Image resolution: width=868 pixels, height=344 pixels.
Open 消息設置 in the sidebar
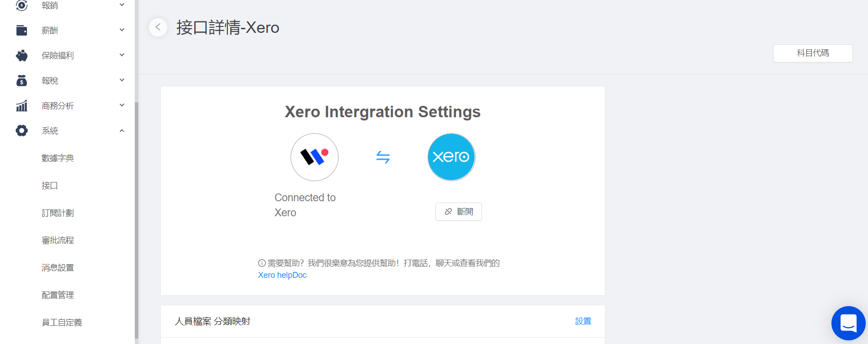(x=58, y=268)
